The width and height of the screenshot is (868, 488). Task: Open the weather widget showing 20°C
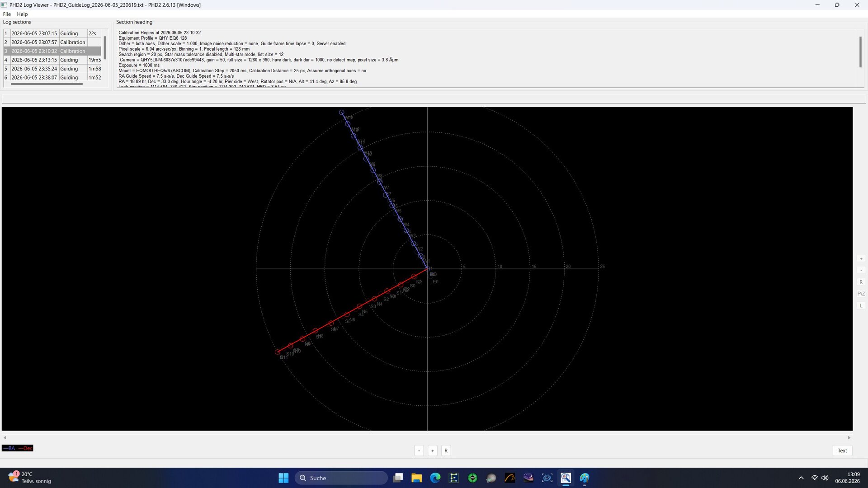[30, 478]
